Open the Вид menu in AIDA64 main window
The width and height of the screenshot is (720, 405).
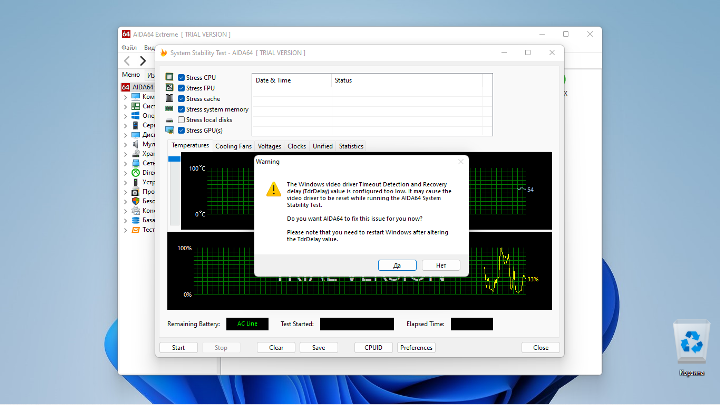150,47
